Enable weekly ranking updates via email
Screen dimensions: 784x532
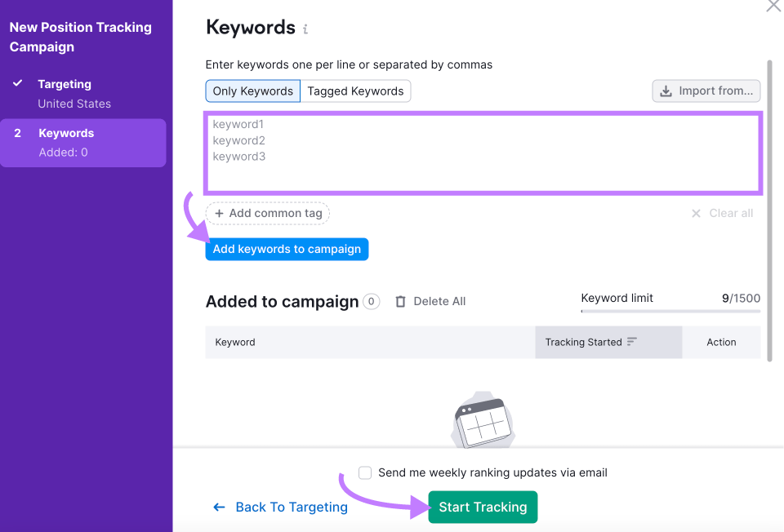coord(364,472)
